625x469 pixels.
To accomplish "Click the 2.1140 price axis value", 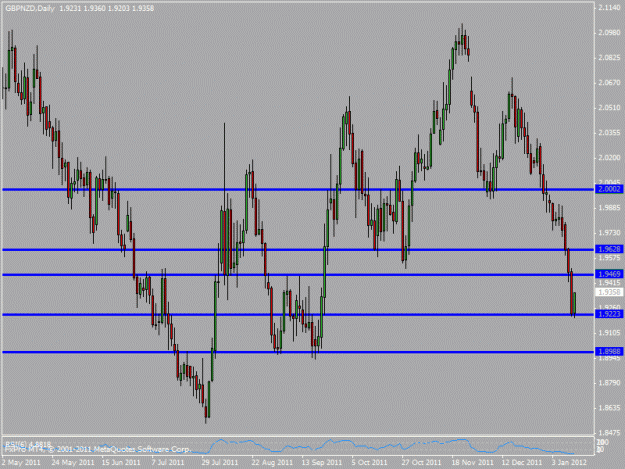I will pyautogui.click(x=609, y=8).
